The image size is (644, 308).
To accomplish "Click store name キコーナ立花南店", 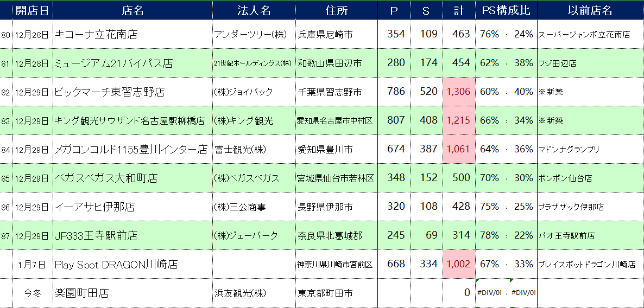I will 96,35.
